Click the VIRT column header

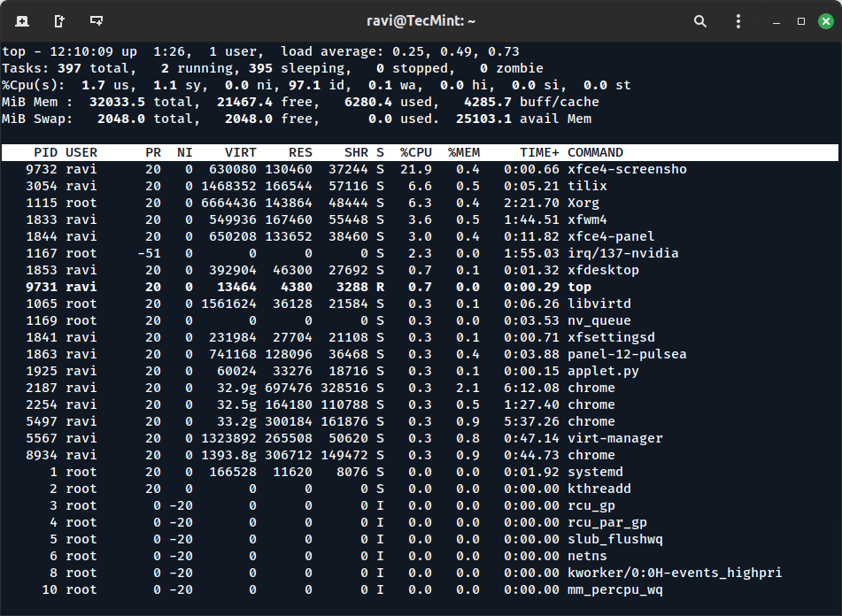[241, 152]
